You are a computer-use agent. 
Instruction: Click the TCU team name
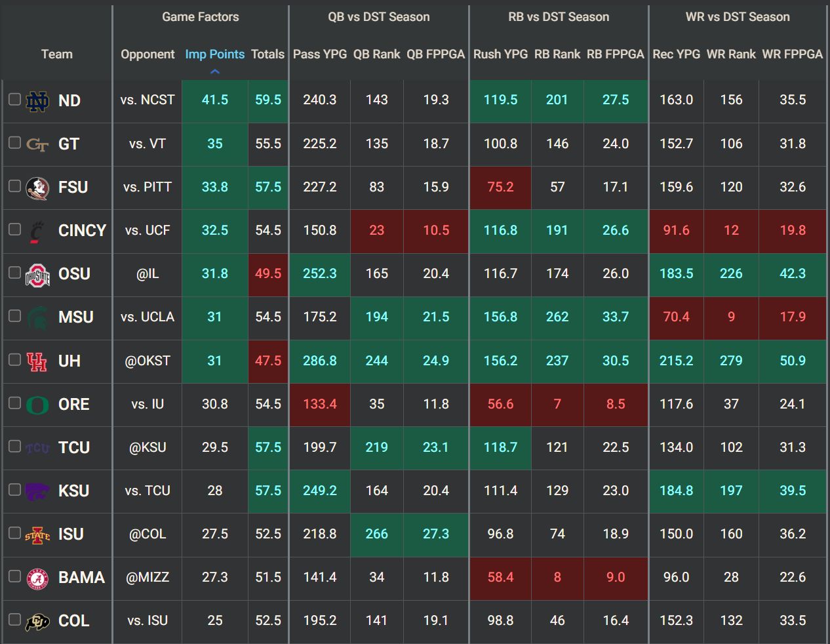click(x=74, y=448)
